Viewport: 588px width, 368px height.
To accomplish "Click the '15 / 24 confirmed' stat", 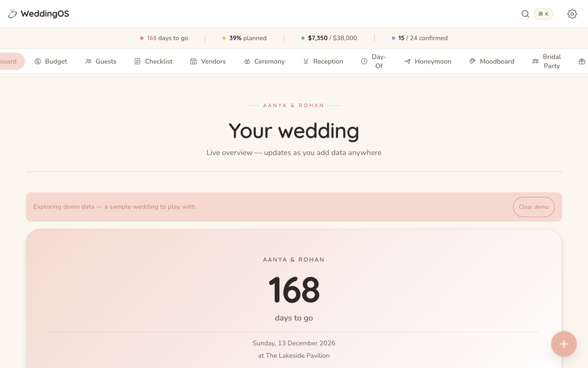I will point(419,38).
